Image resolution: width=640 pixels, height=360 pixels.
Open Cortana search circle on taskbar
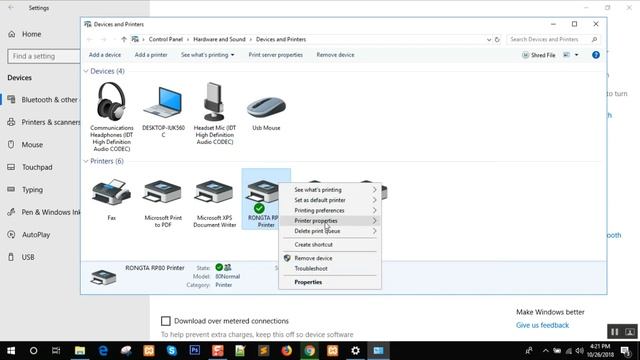[33, 351]
